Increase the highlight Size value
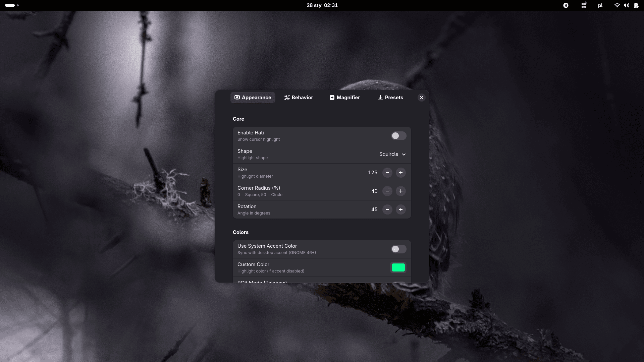Image resolution: width=644 pixels, height=362 pixels. pyautogui.click(x=401, y=173)
